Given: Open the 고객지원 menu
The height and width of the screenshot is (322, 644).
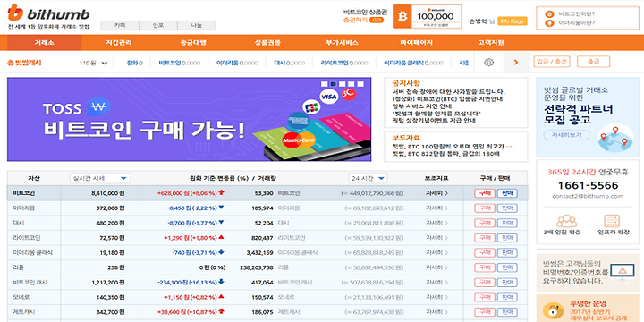Looking at the screenshot, I should coord(490,43).
